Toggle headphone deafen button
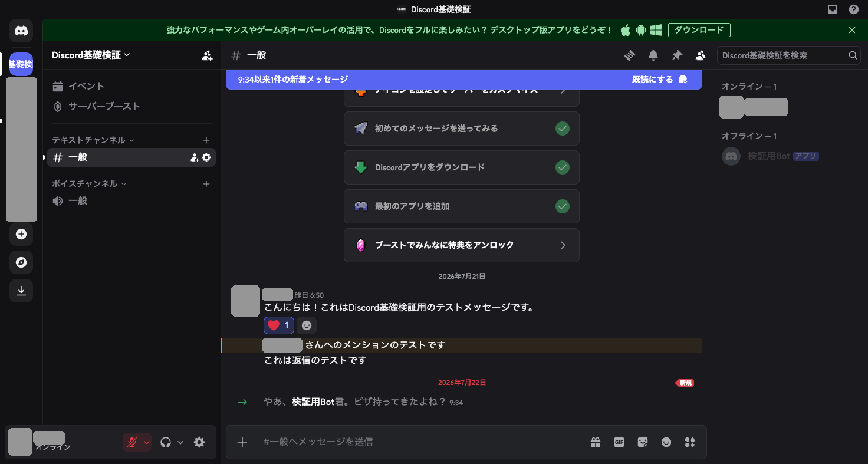Image resolution: width=868 pixels, height=464 pixels. (166, 442)
